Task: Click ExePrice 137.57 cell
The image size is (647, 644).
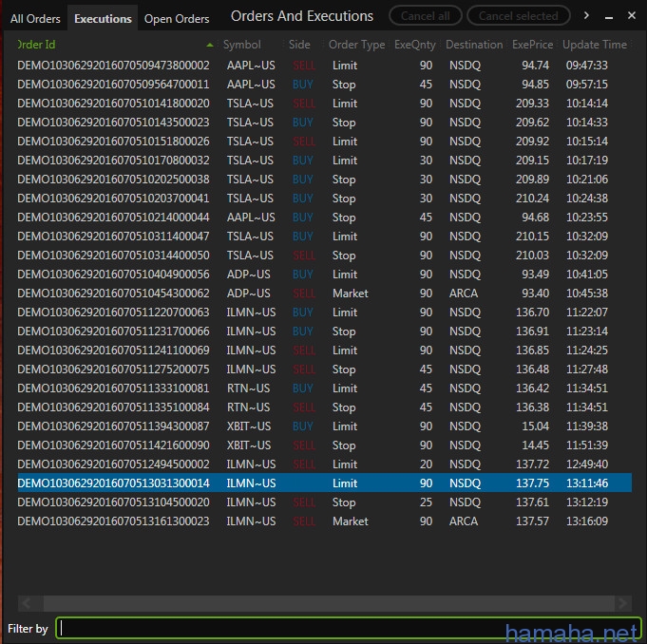Action: click(x=532, y=521)
